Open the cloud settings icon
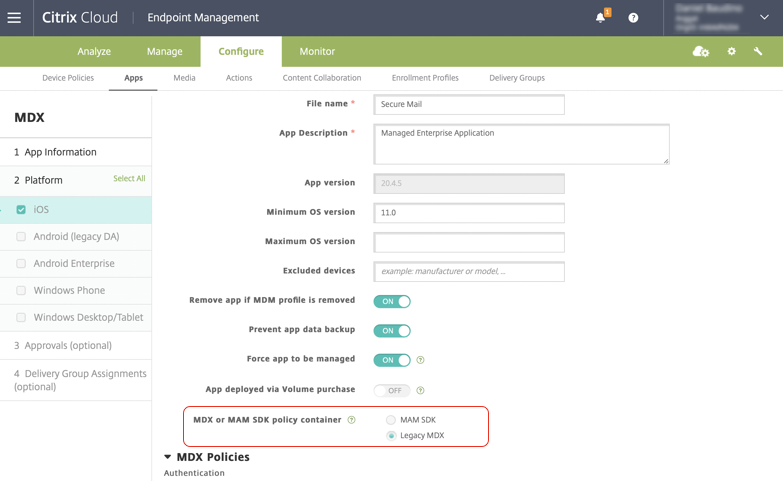The height and width of the screenshot is (481, 783). 701,51
